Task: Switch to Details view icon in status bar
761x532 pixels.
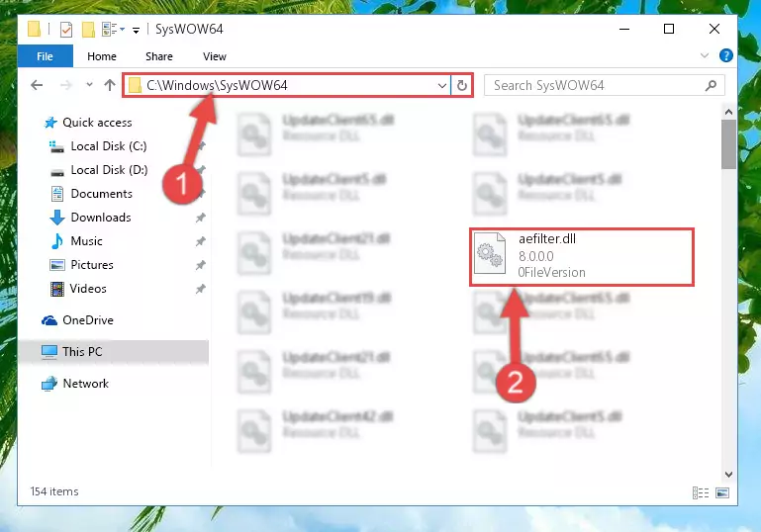Action: pyautogui.click(x=701, y=492)
